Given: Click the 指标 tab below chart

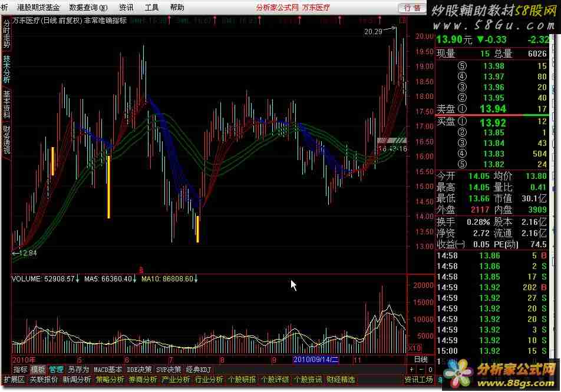Looking at the screenshot, I should click(20, 370).
